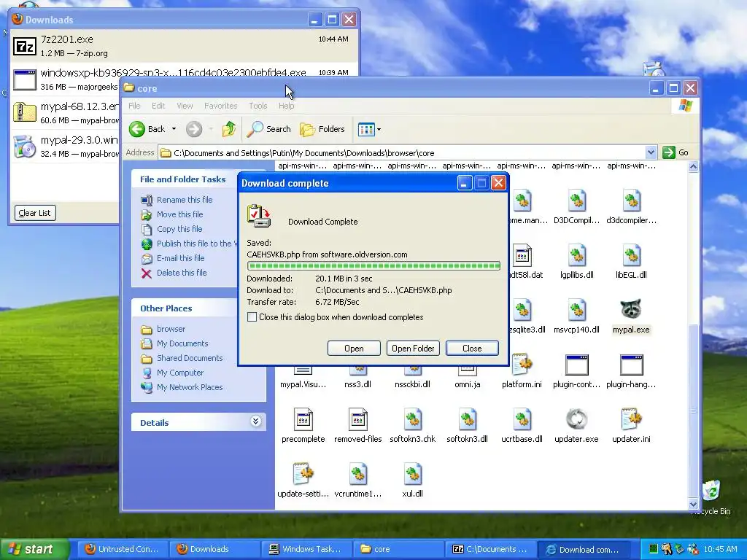Screen dimensions: 747x560
Task: Expand the Details panel chevron
Action: 256,421
